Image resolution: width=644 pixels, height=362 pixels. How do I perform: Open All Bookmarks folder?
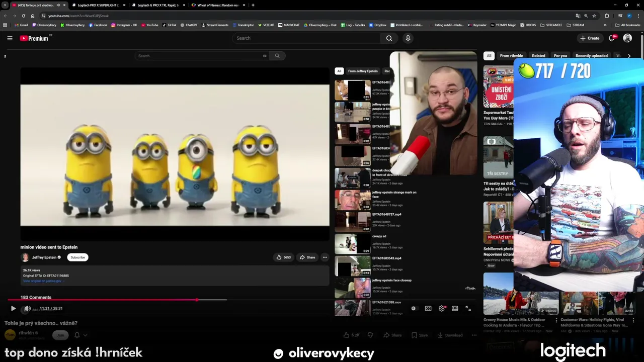tap(628, 25)
